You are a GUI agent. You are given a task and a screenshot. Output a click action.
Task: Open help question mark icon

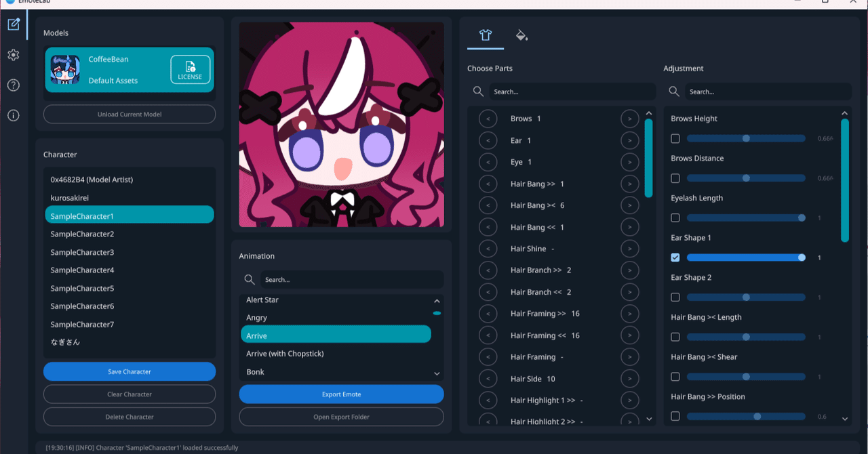(14, 85)
